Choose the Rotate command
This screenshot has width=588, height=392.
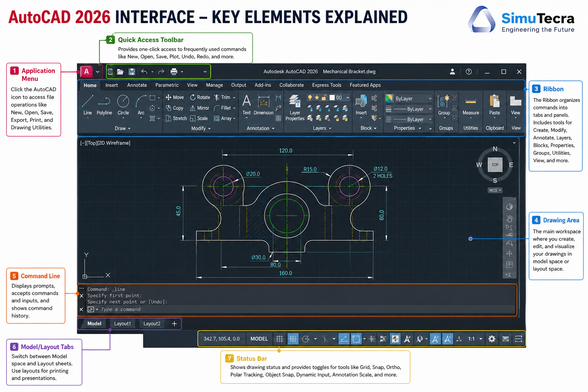(200, 98)
